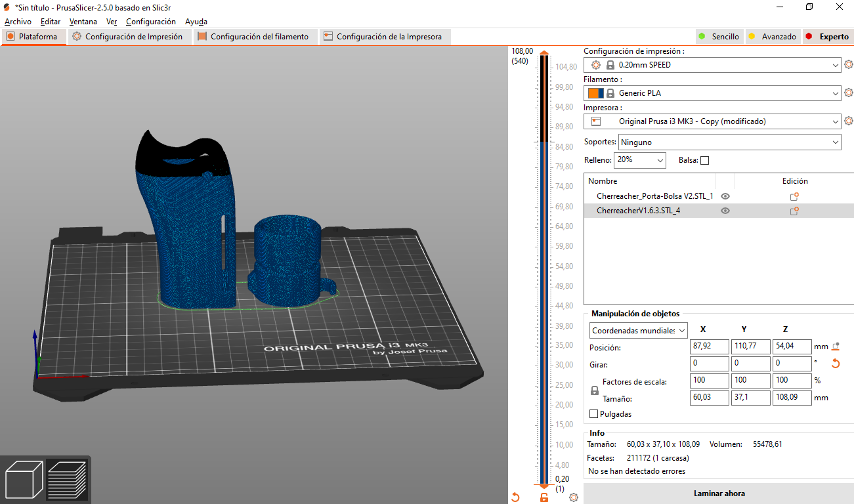
Task: Click the Edición column header
Action: click(795, 181)
